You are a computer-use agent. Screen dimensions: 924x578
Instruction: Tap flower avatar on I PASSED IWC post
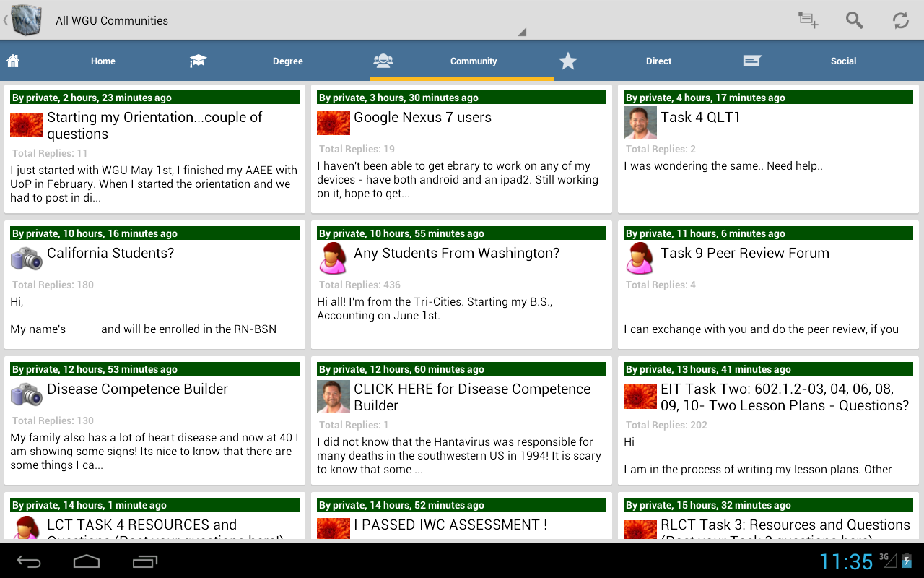[x=334, y=527]
